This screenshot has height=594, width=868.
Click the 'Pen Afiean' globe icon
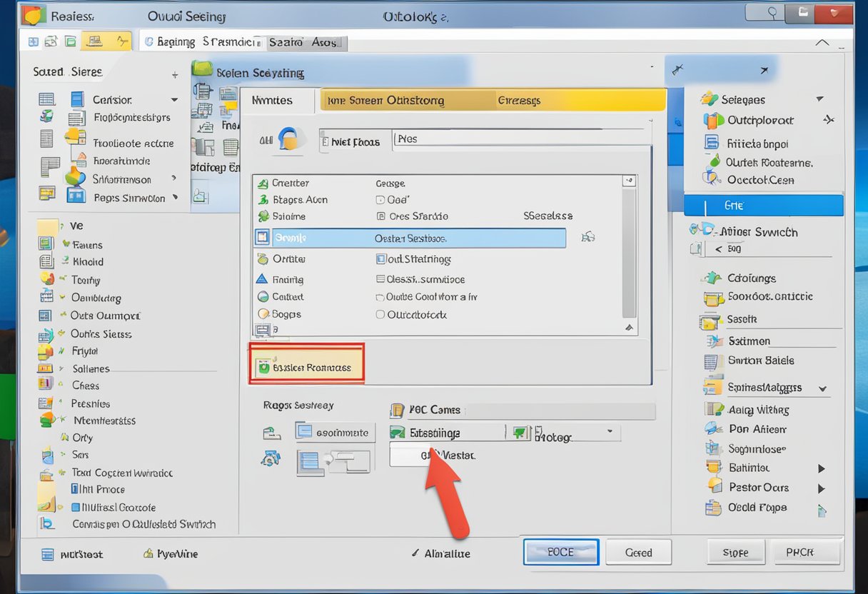point(712,428)
